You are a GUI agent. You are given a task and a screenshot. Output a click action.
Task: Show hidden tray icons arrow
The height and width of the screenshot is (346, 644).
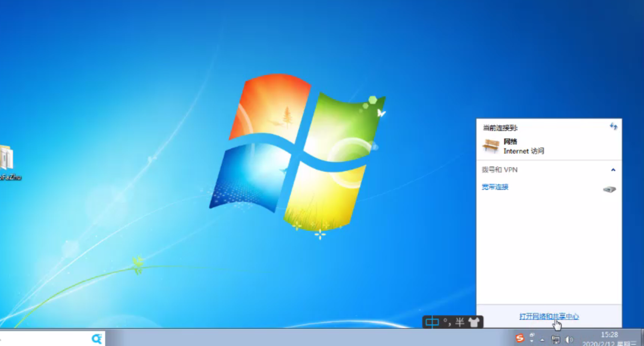pos(542,339)
